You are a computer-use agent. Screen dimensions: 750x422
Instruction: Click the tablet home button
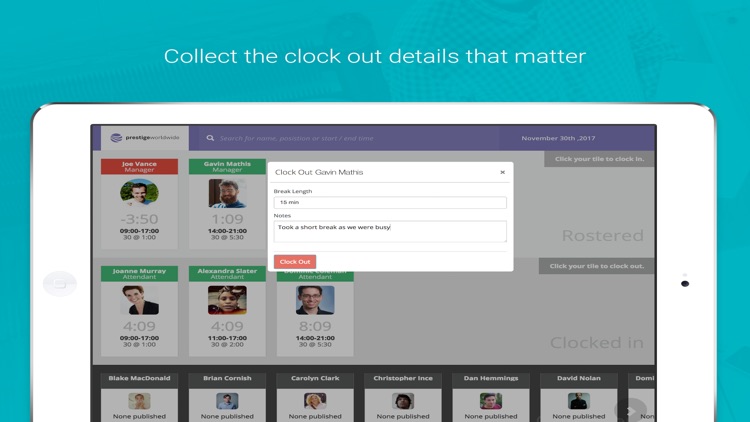coord(60,284)
